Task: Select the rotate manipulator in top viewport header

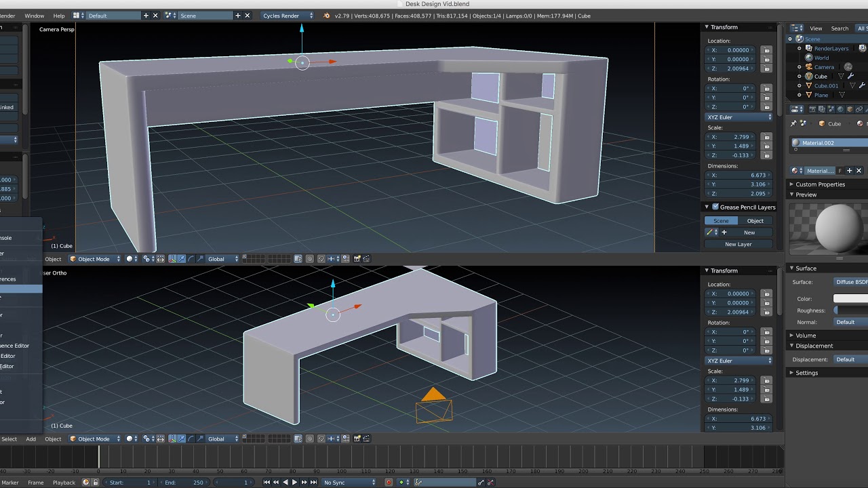Action: (x=191, y=259)
